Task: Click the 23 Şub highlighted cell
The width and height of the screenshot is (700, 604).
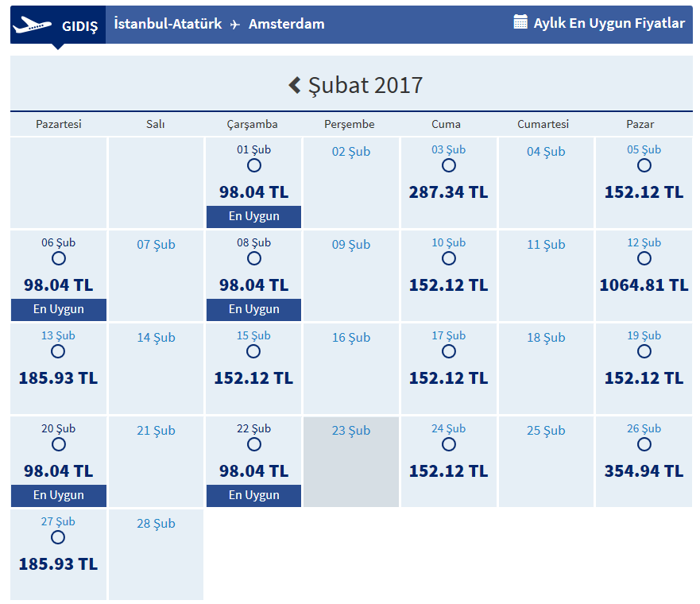Action: pos(351,461)
